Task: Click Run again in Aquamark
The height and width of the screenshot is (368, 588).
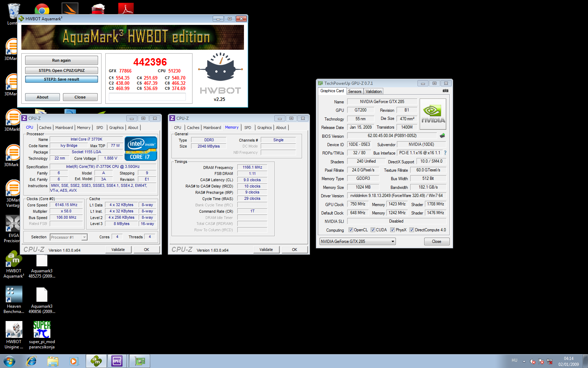Action: [x=61, y=60]
